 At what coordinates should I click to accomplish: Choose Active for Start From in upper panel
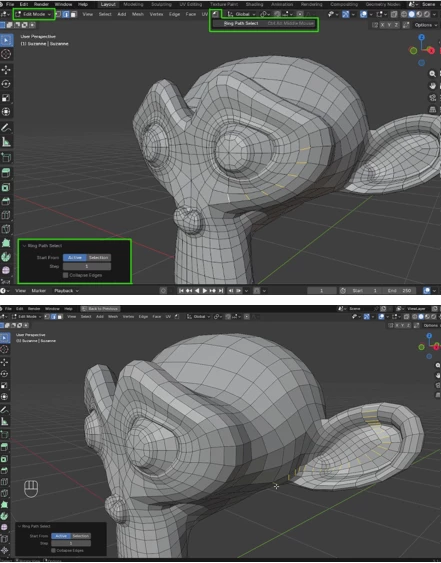pyautogui.click(x=75, y=257)
